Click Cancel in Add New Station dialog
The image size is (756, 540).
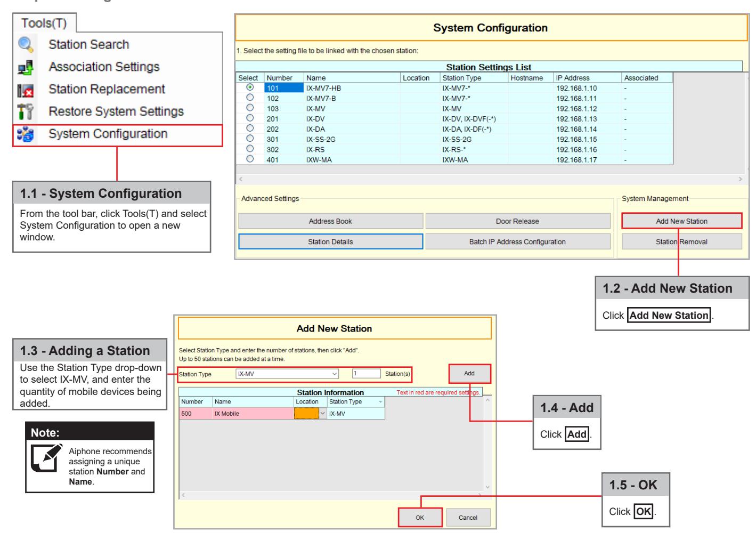(468, 518)
